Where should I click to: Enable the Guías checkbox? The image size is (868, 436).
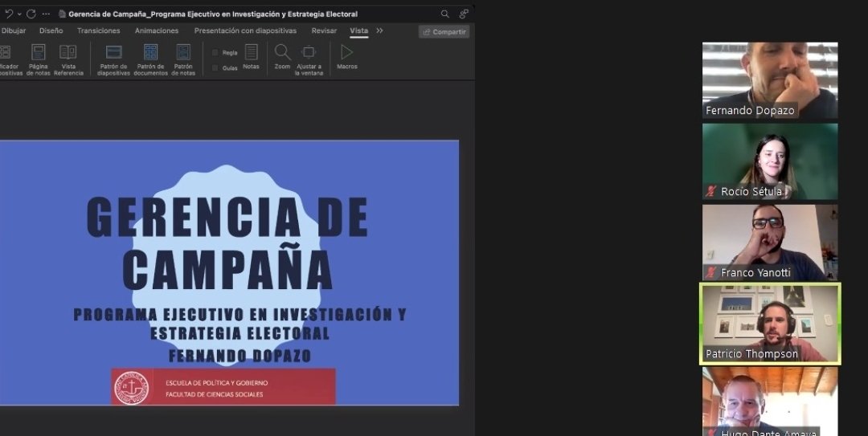coord(215,68)
